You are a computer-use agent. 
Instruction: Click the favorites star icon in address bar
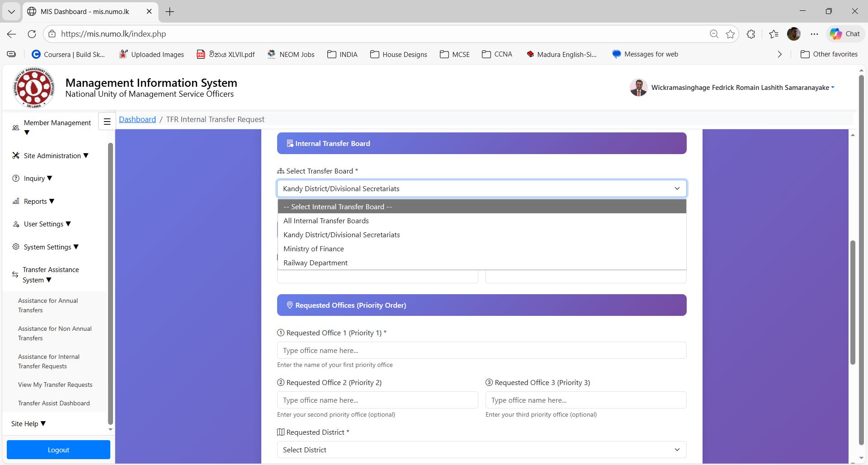click(730, 34)
